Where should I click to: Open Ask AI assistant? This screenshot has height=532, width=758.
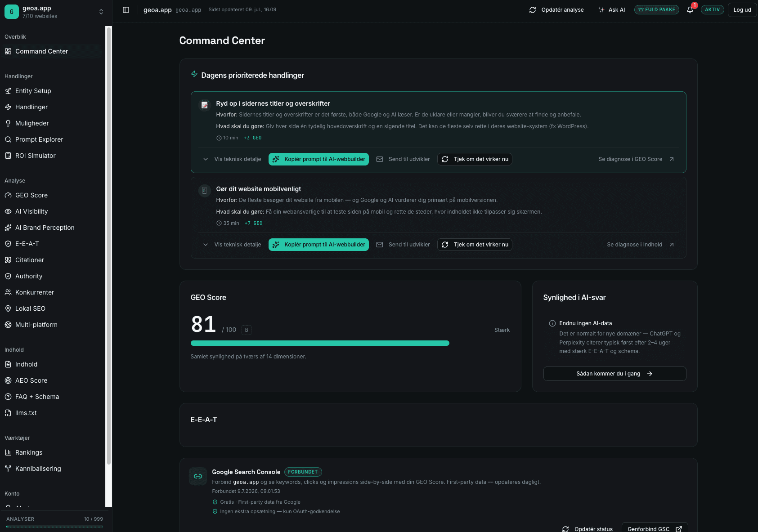612,10
